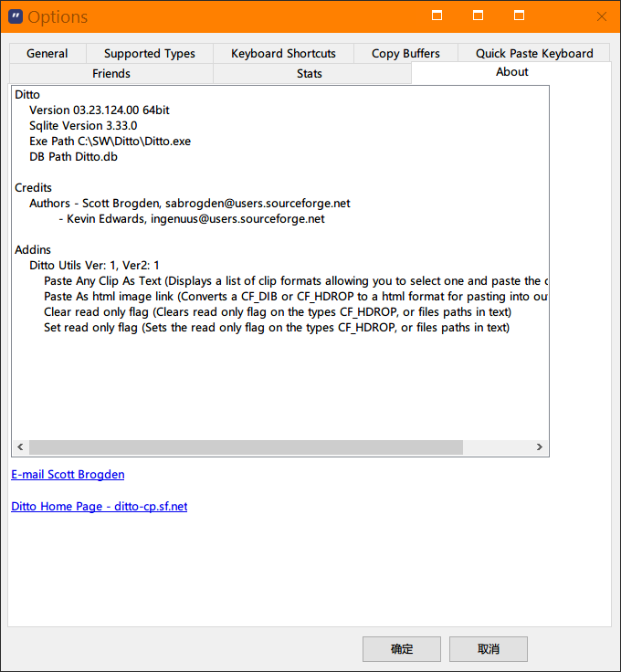View the Stats tab
This screenshot has width=621, height=672.
tap(310, 73)
